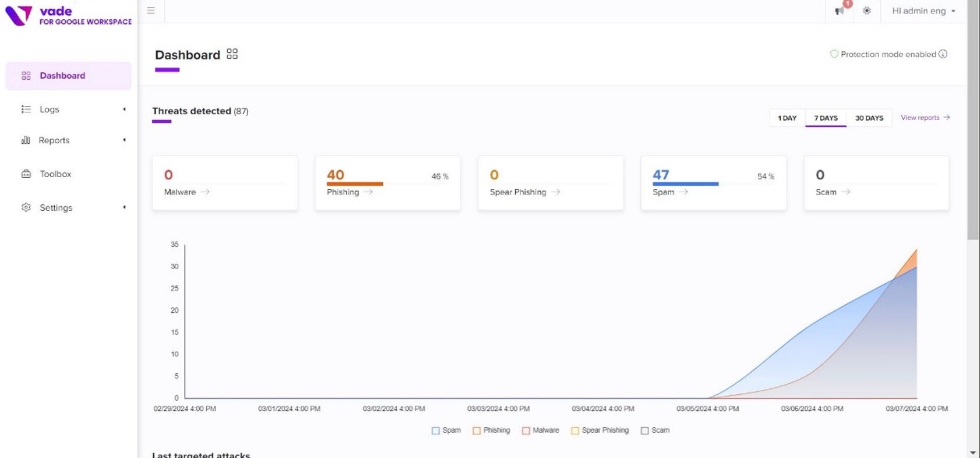
Task: Click the vertical page scrollbar thumb
Action: point(973,119)
